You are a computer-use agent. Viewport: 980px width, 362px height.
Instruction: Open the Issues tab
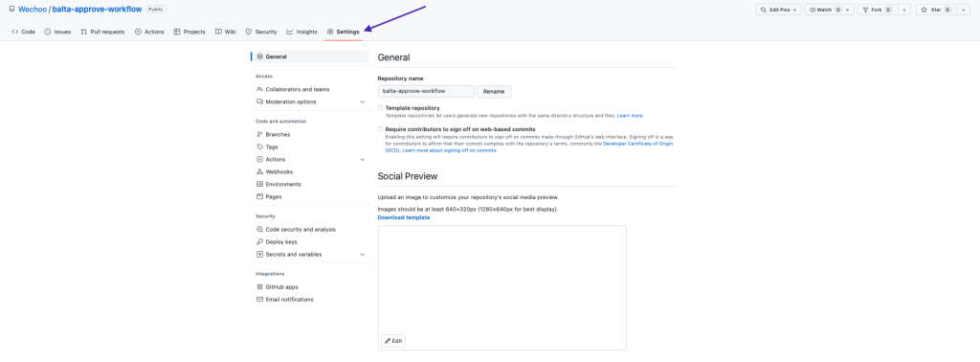57,32
